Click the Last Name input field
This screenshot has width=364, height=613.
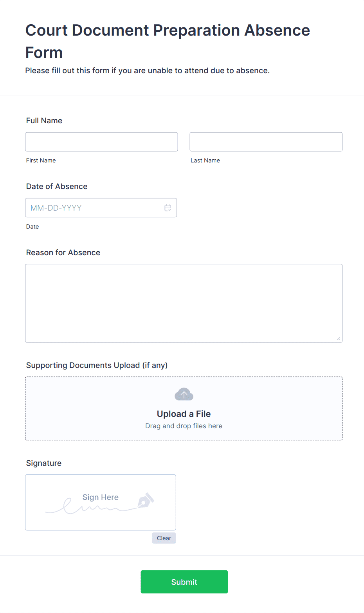pos(266,142)
